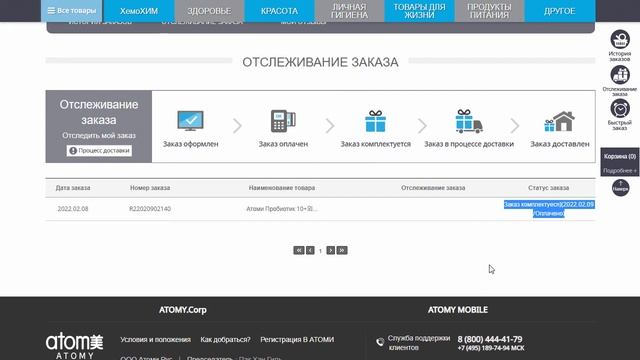The width and height of the screenshot is (640, 360).
Task: Select page 1 in pagination
Action: 320,251
